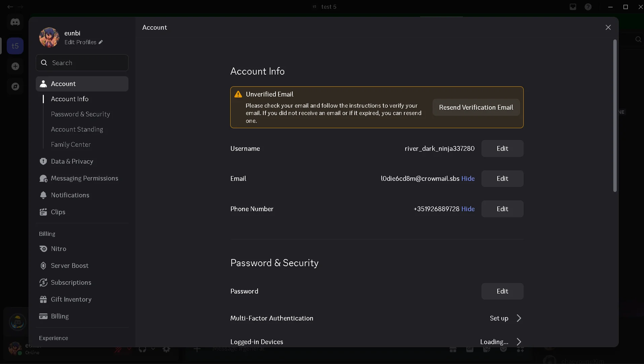Open Subscriptions settings
This screenshot has height=364, width=644.
(x=82, y=282)
